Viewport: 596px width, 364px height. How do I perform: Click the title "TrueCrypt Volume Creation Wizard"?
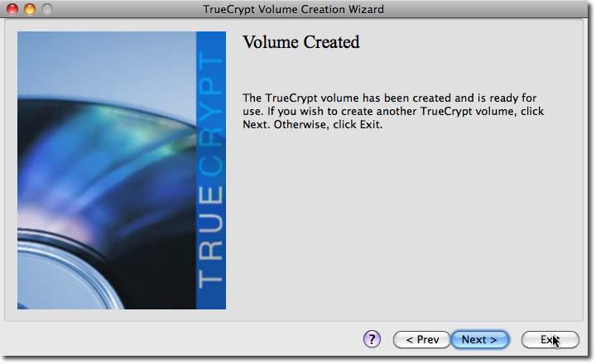(293, 9)
